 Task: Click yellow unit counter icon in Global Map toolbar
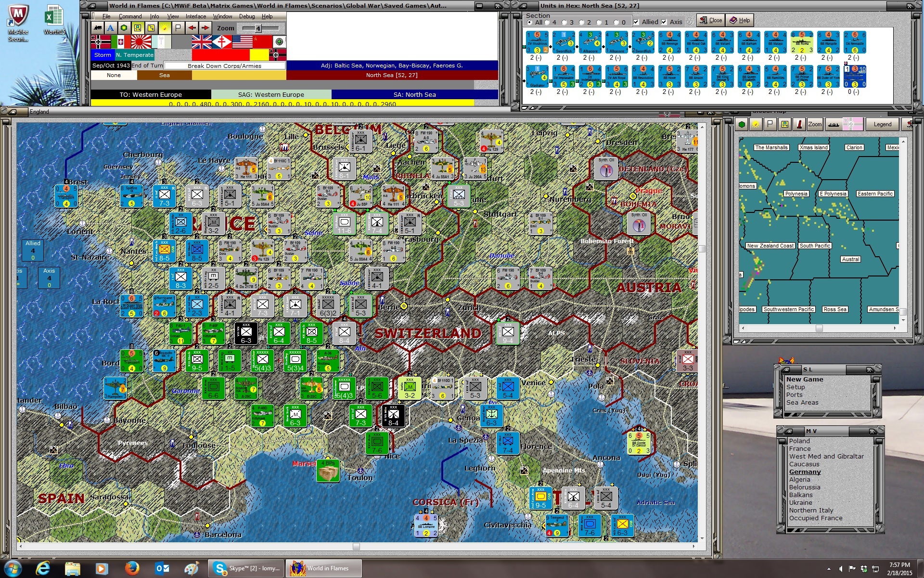click(x=784, y=124)
